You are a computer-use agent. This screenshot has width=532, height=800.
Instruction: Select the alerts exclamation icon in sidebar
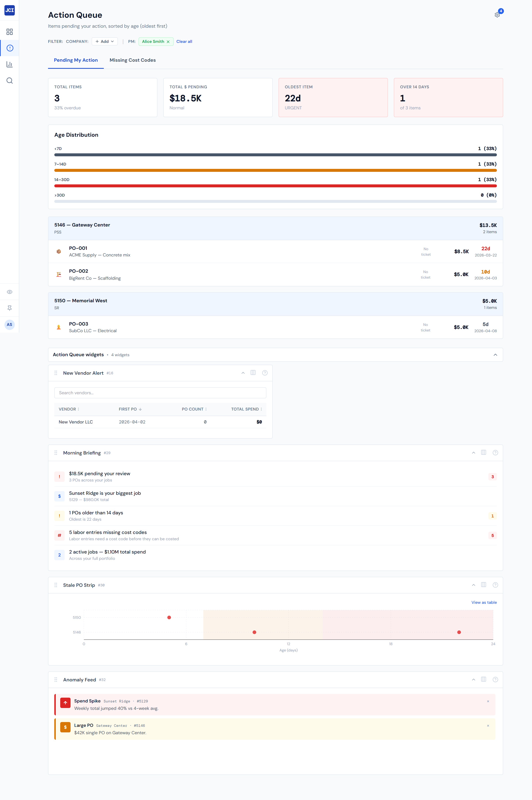click(x=9, y=48)
